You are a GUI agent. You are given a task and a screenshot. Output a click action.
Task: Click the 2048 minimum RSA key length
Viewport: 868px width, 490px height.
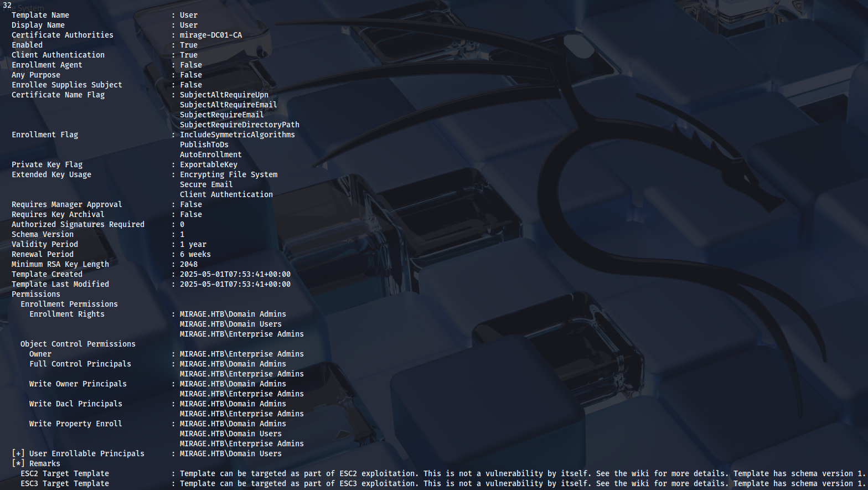[188, 264]
